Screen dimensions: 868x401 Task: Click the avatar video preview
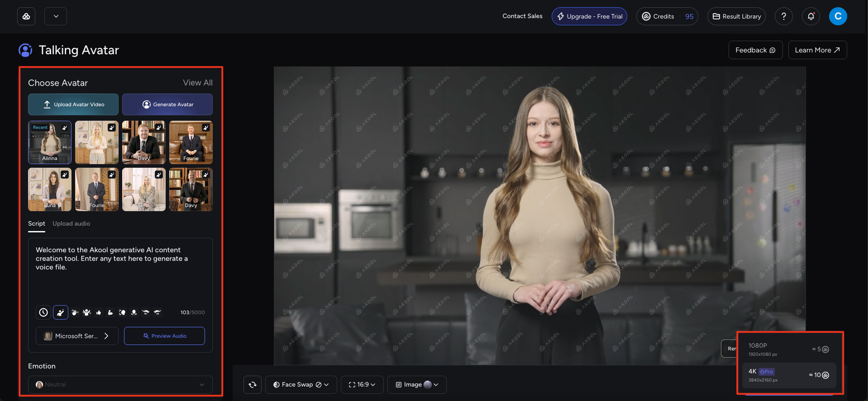click(539, 216)
